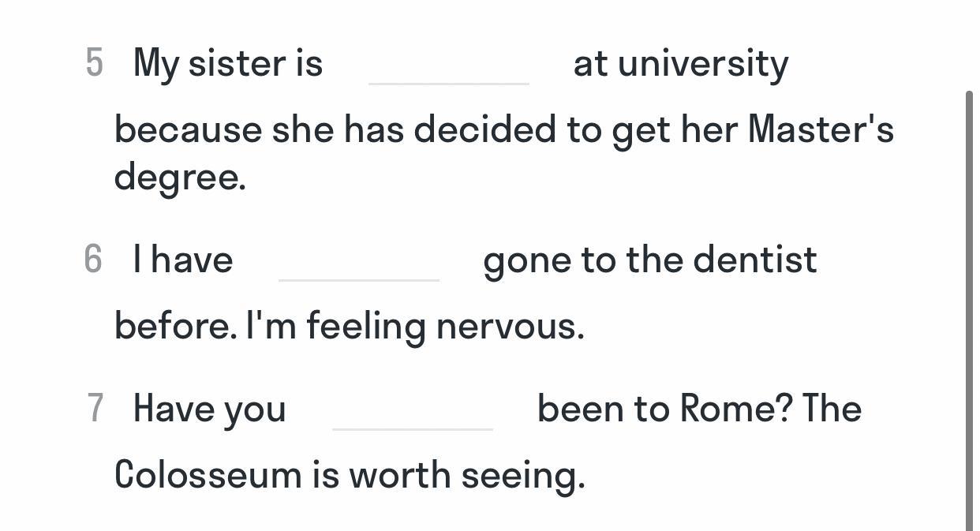Click the phrase 'because she has decided'
This screenshot has height=531, width=980.
click(335, 129)
